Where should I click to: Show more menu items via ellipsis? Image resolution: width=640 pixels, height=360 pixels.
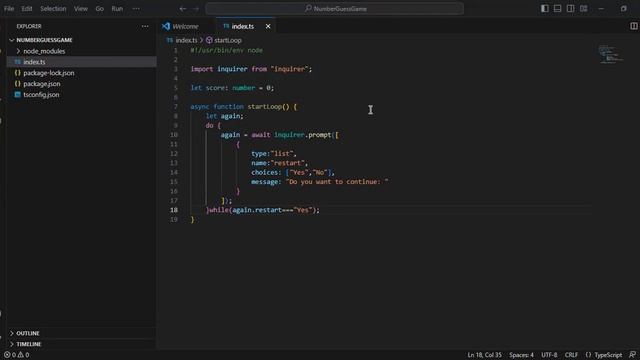point(136,9)
